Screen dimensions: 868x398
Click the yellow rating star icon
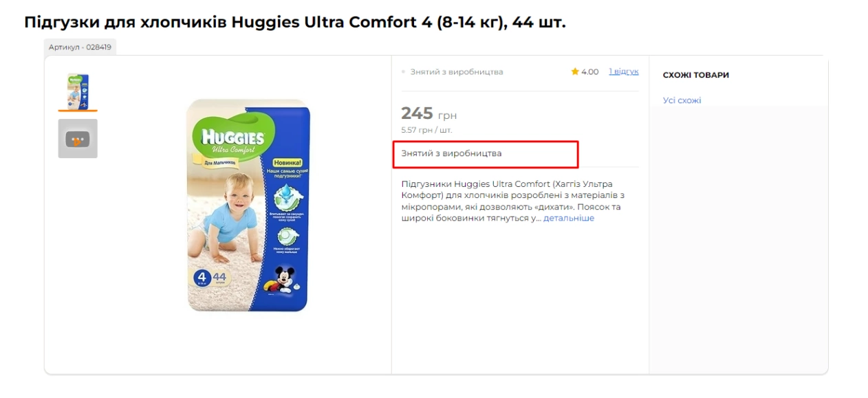[575, 71]
